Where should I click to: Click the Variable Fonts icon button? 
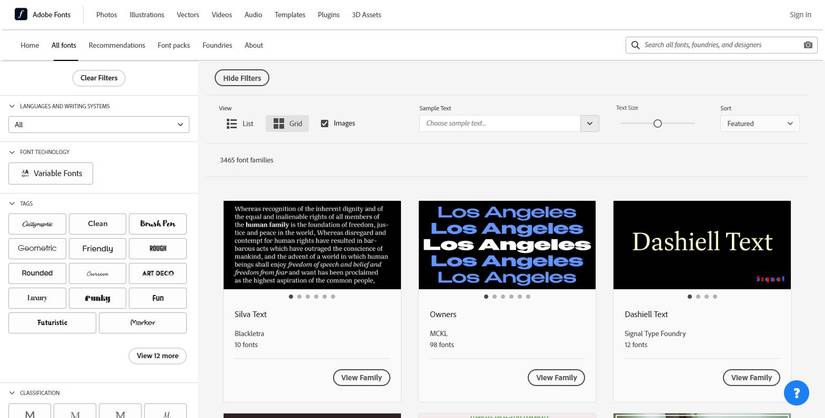tap(51, 173)
